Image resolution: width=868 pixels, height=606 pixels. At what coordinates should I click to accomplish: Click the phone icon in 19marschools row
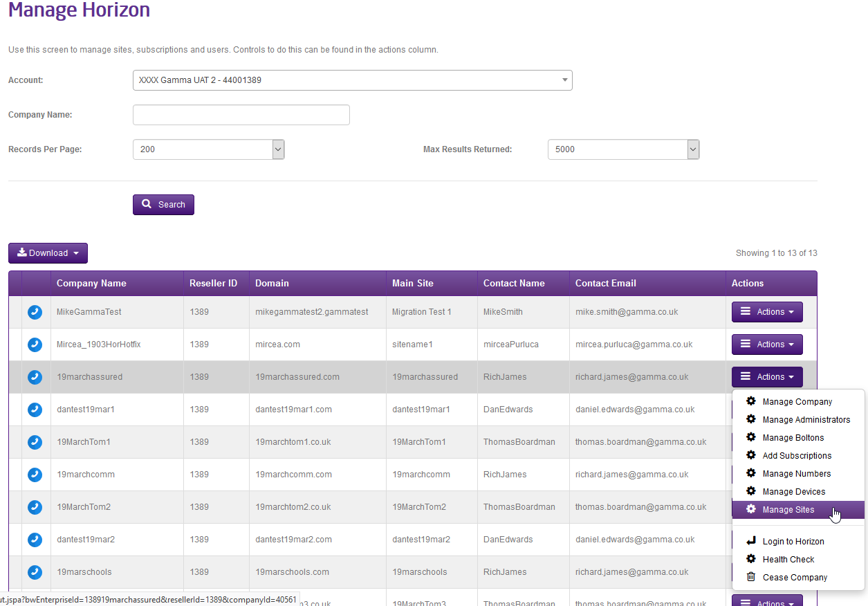pos(35,572)
